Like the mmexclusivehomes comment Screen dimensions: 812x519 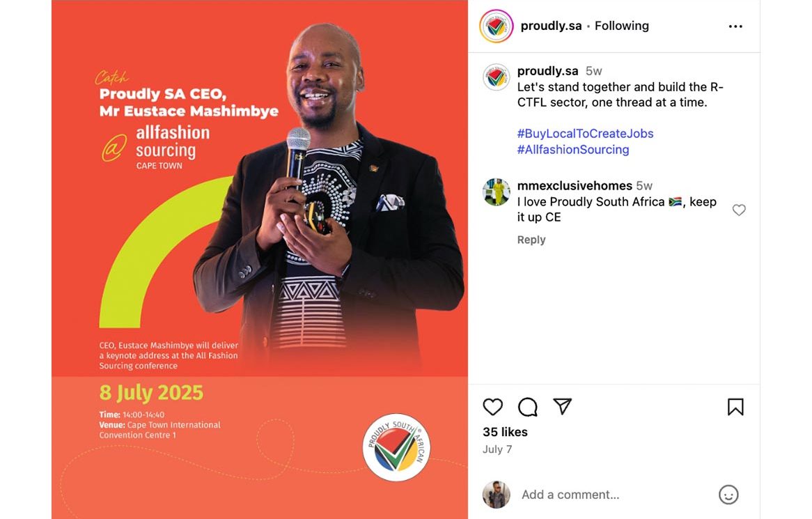pos(739,210)
